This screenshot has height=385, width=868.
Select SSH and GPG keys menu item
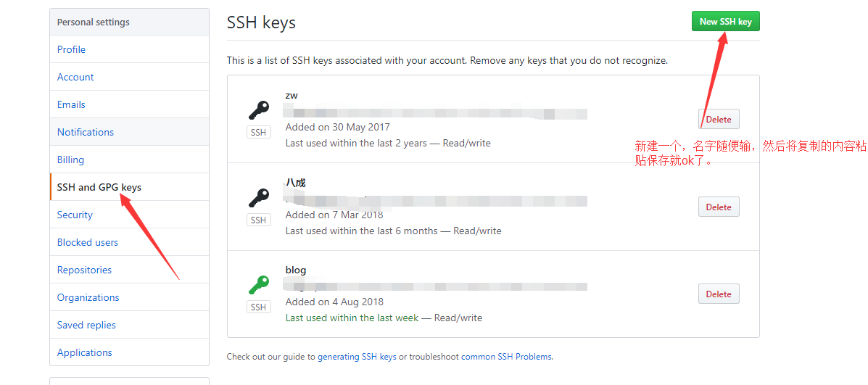[99, 187]
